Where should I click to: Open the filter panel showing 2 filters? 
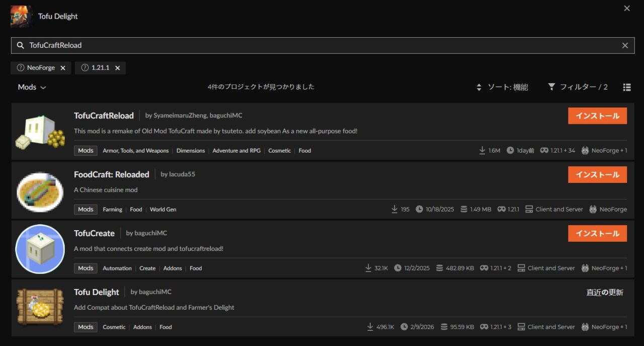pos(578,87)
